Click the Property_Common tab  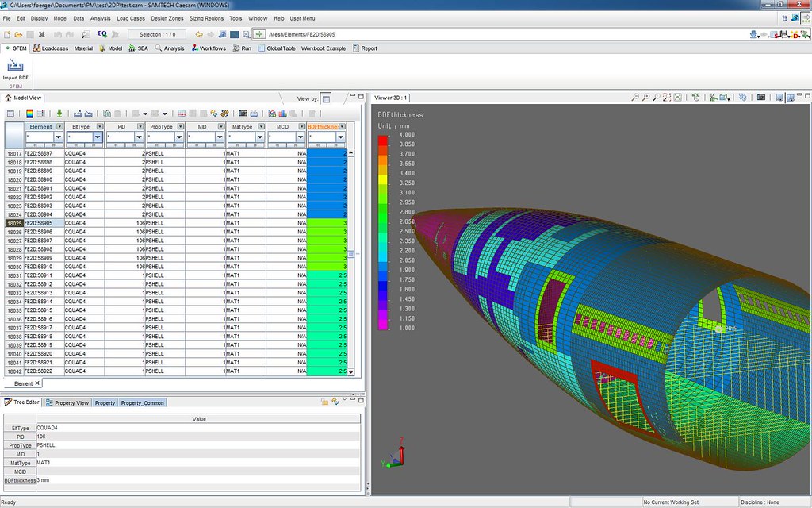(143, 402)
